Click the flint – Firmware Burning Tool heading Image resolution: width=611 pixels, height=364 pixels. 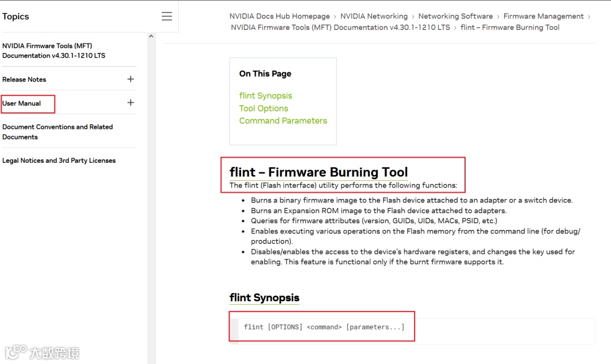click(x=319, y=172)
